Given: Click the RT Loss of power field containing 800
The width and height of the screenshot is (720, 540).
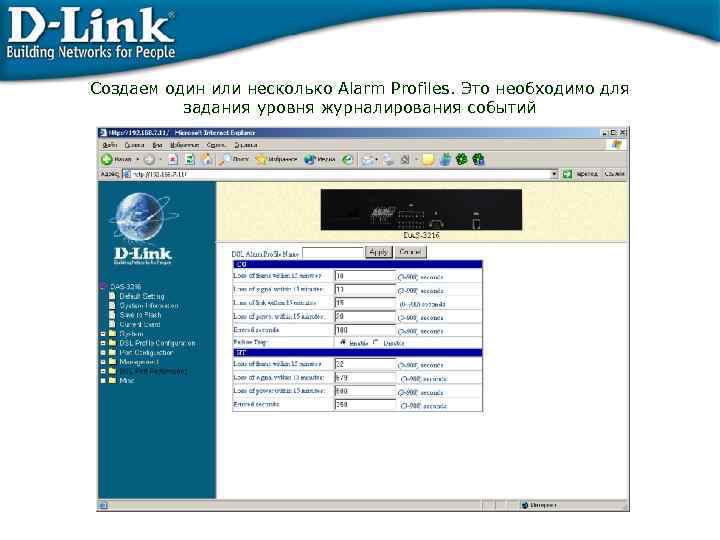Looking at the screenshot, I should coord(365,391).
